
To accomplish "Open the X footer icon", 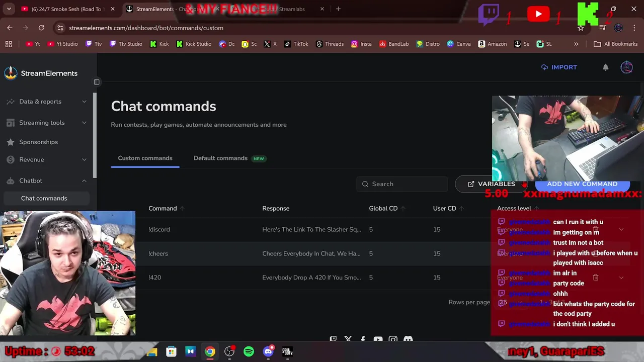I will [348, 339].
